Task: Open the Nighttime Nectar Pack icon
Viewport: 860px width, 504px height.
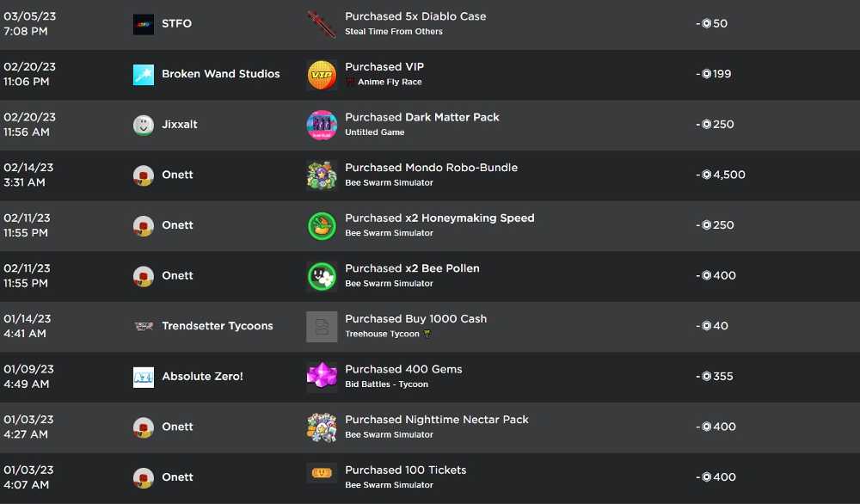Action: pos(322,427)
